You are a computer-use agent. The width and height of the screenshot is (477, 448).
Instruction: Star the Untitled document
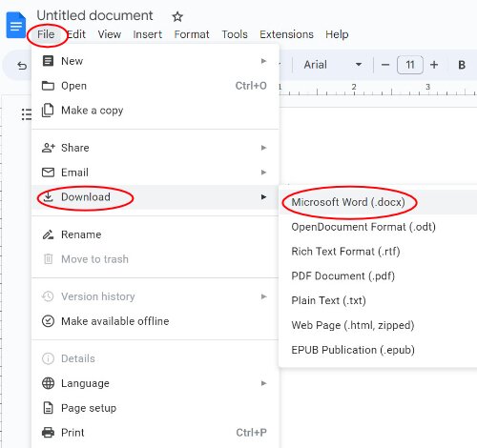tap(177, 16)
